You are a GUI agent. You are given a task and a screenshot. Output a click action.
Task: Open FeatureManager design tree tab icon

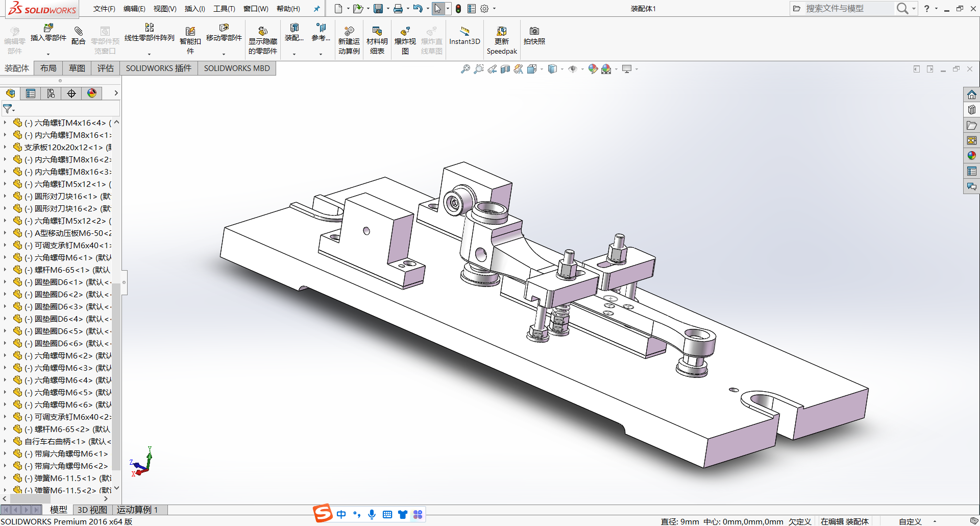tap(10, 93)
